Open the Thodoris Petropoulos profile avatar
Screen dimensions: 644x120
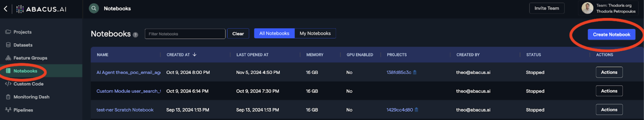[x=587, y=8]
